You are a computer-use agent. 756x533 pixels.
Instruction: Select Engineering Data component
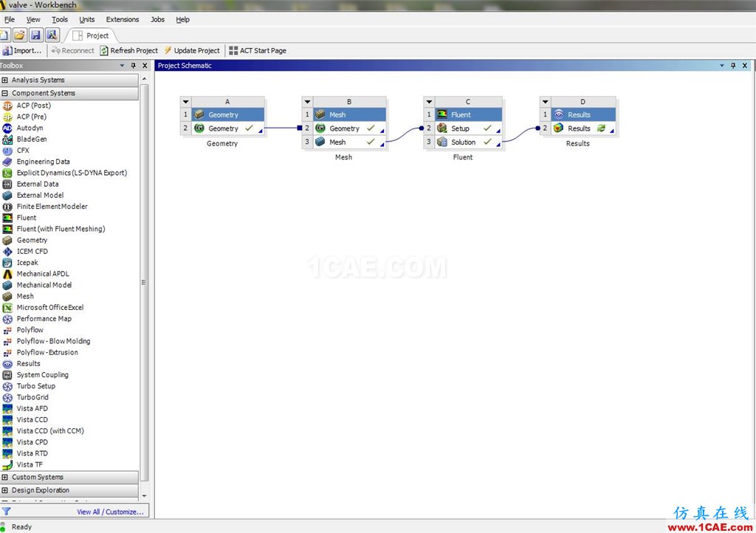click(43, 162)
